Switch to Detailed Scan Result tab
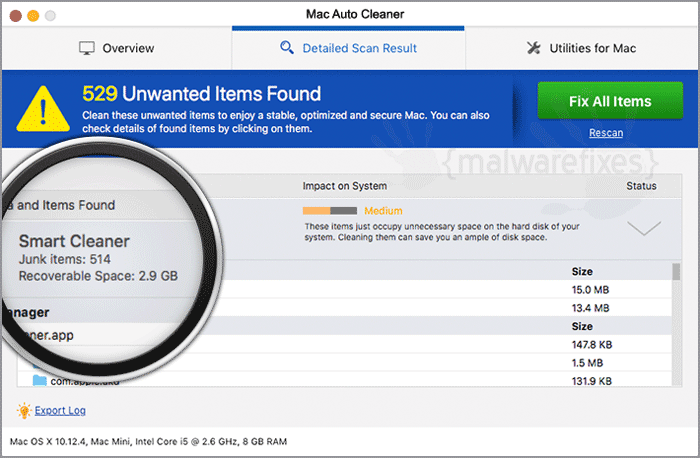700x458 pixels. (x=348, y=48)
